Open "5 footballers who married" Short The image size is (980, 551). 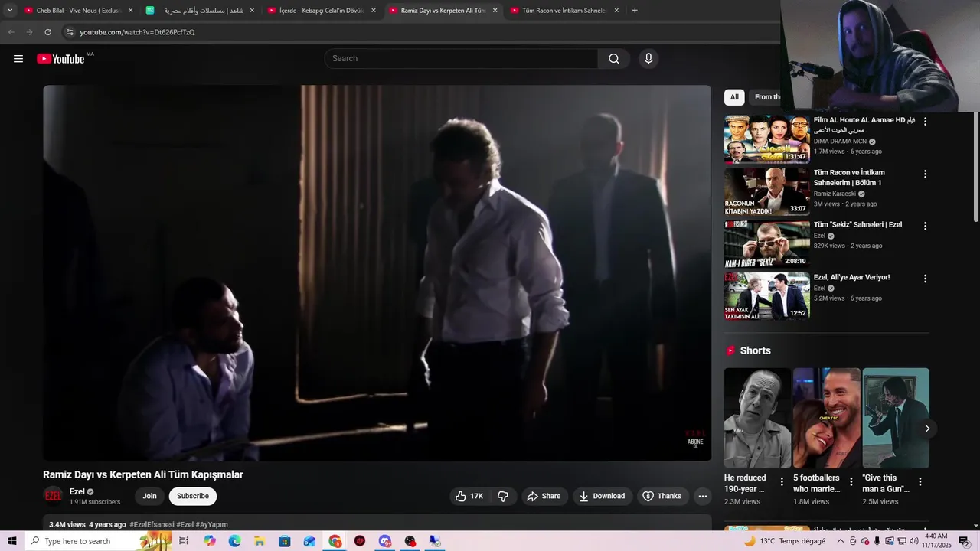pos(826,418)
